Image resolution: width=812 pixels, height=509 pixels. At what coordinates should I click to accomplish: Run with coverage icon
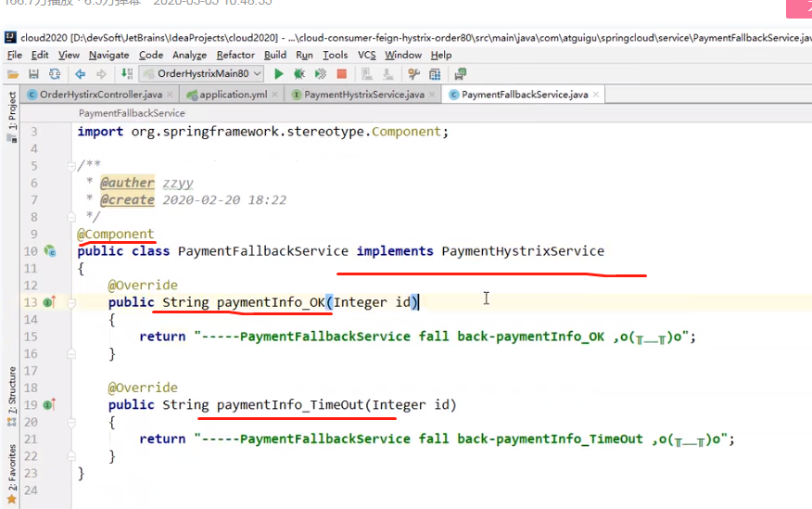(321, 74)
